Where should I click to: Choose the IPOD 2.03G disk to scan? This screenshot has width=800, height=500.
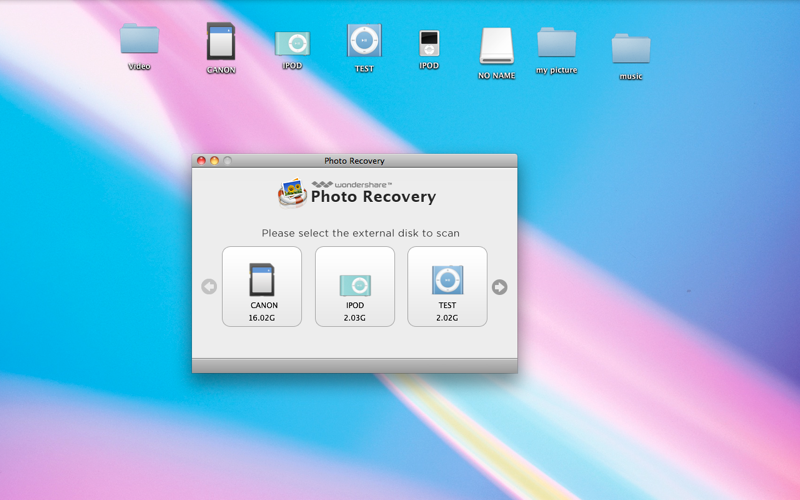point(355,287)
